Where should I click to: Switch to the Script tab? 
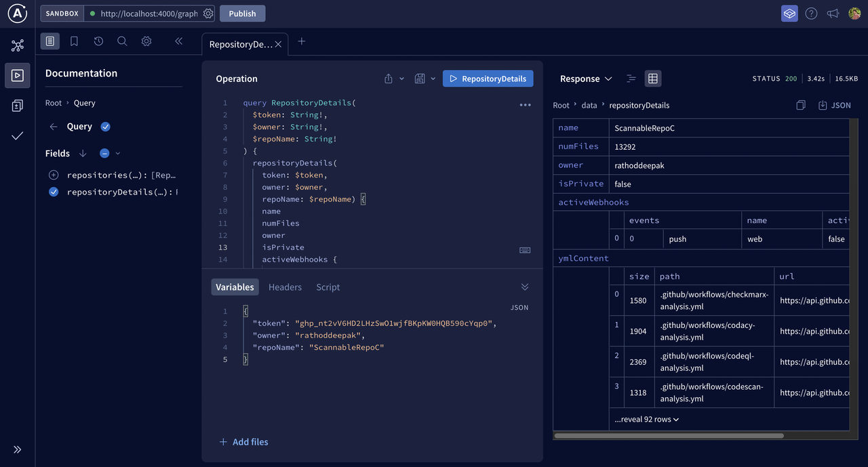328,287
